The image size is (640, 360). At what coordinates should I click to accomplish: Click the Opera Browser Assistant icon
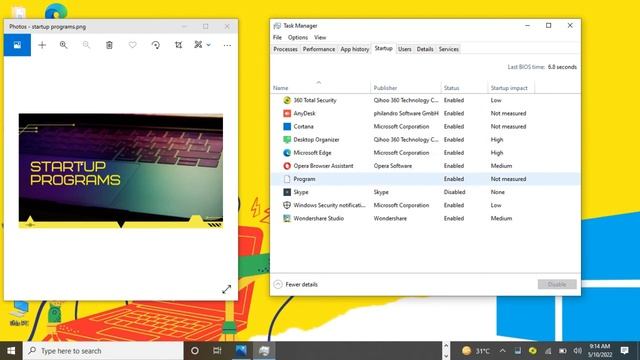(x=287, y=166)
